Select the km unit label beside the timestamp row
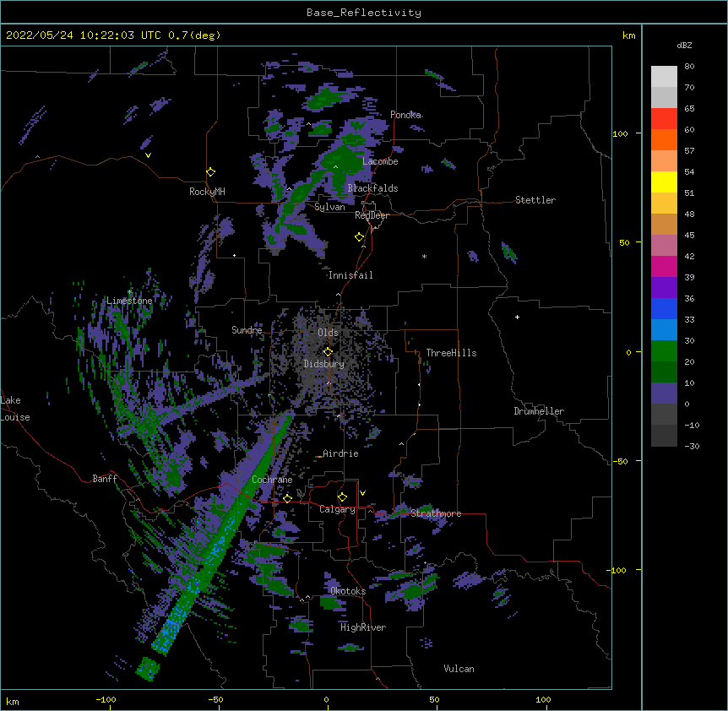 (628, 35)
